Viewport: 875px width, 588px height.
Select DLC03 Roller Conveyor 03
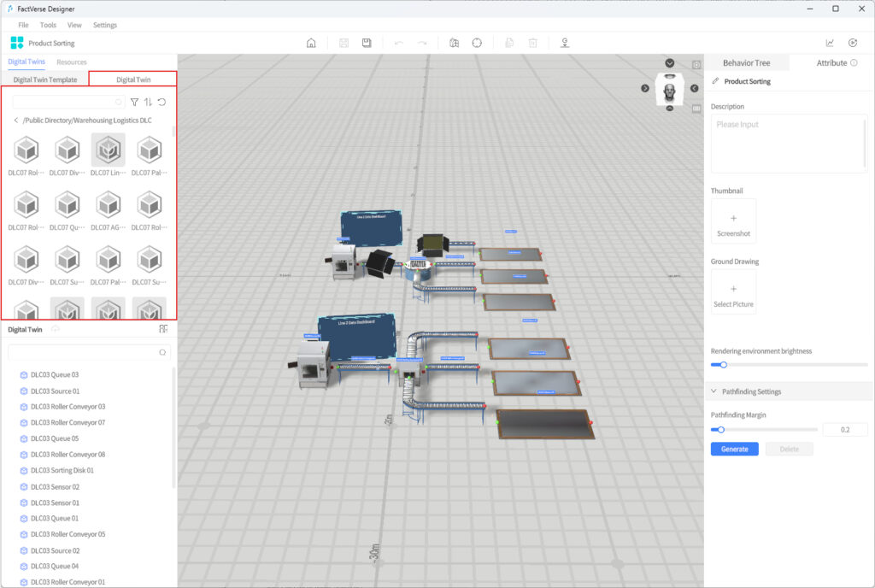pos(68,407)
